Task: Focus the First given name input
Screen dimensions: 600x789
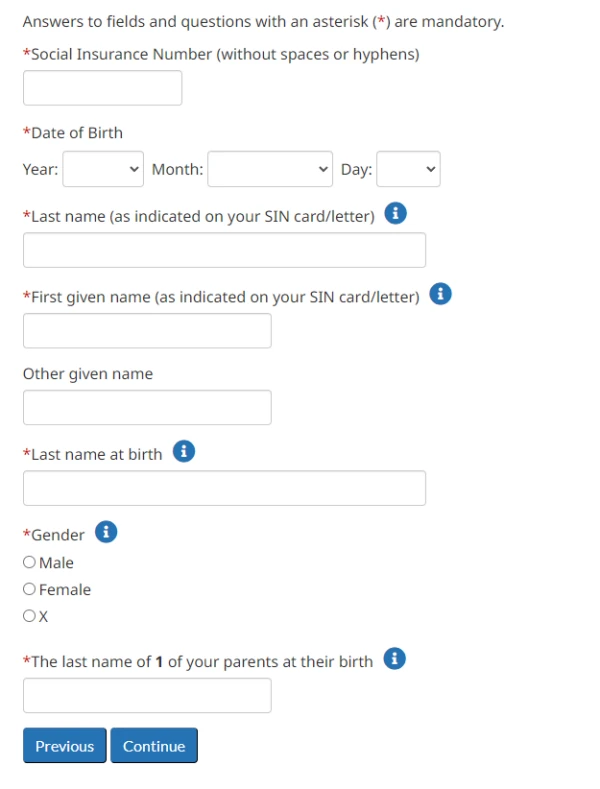Action: [147, 331]
